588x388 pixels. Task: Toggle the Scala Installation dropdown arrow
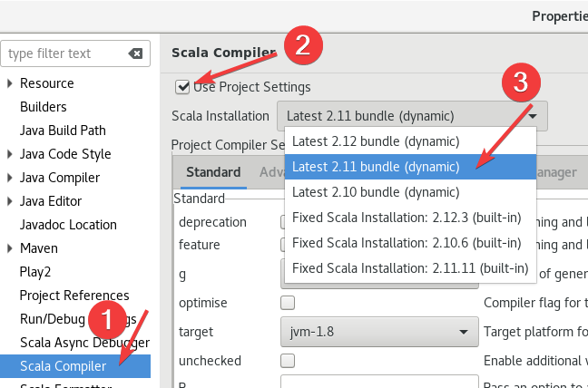tap(533, 116)
